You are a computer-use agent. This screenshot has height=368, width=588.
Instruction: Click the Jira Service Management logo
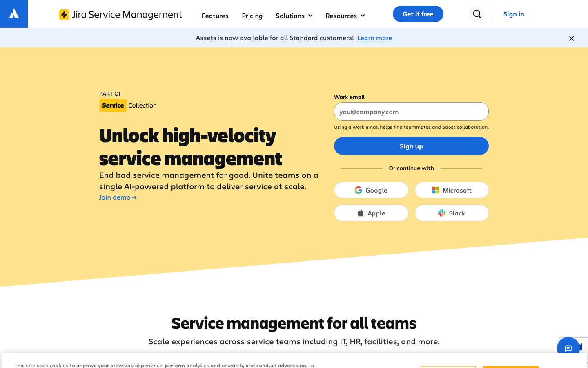pyautogui.click(x=120, y=15)
